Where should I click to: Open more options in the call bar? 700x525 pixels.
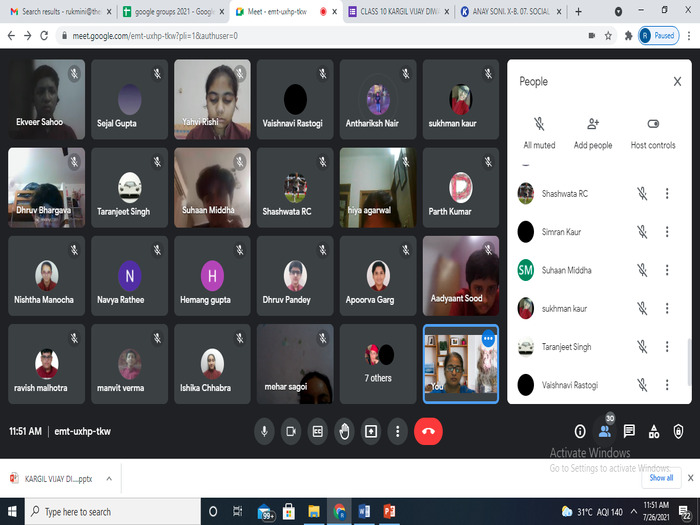coord(397,431)
